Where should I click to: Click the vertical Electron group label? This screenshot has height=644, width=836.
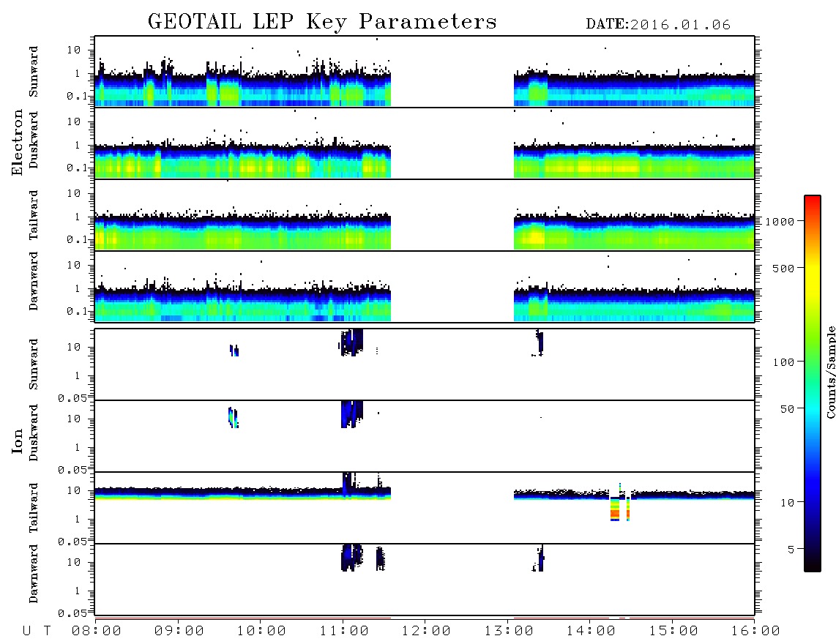pyautogui.click(x=18, y=142)
